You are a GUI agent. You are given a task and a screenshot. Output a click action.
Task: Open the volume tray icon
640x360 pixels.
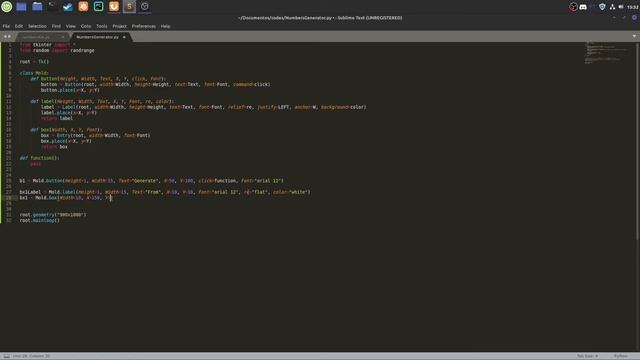(x=621, y=7)
